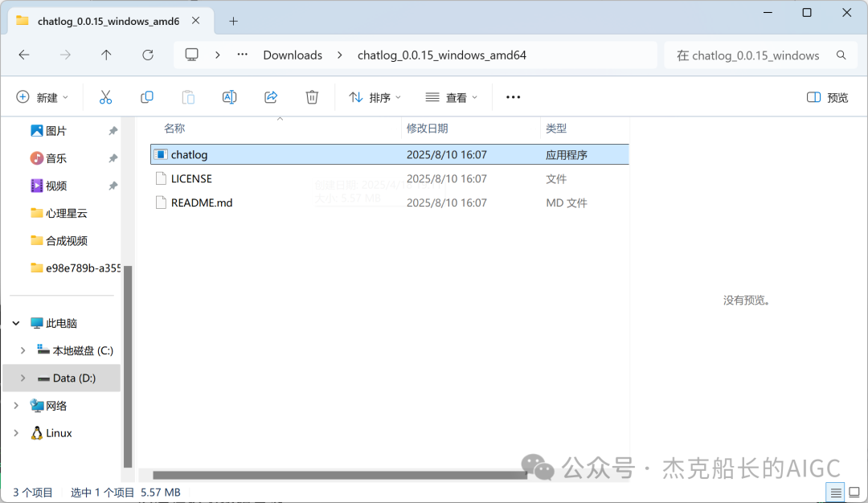Click the search magnifier icon
Image resolution: width=868 pixels, height=503 pixels.
841,55
